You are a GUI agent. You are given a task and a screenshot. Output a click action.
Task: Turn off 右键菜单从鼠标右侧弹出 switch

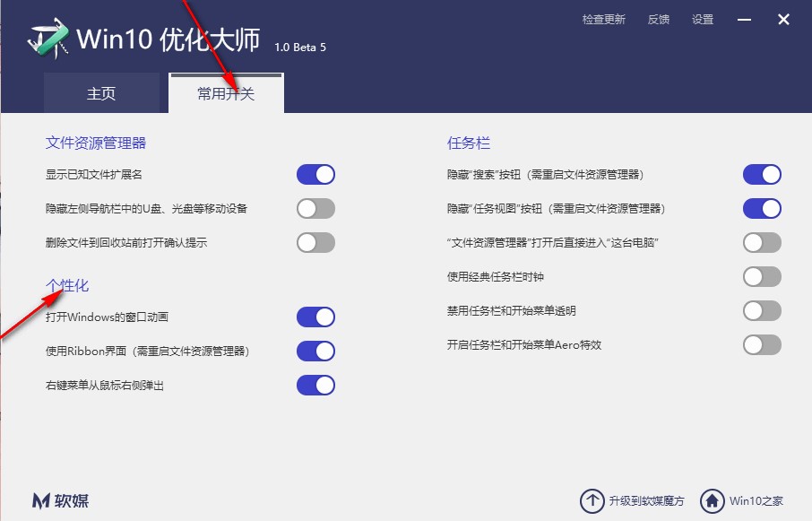click(315, 386)
